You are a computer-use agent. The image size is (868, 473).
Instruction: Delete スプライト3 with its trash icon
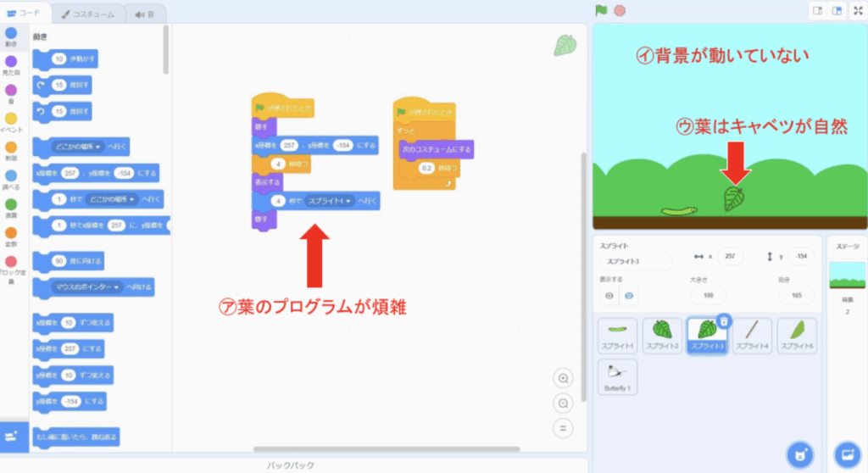click(724, 320)
